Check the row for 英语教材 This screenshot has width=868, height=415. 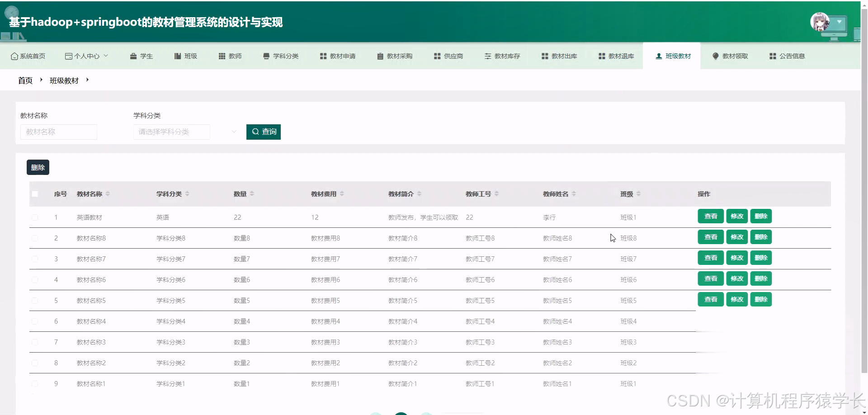(35, 217)
